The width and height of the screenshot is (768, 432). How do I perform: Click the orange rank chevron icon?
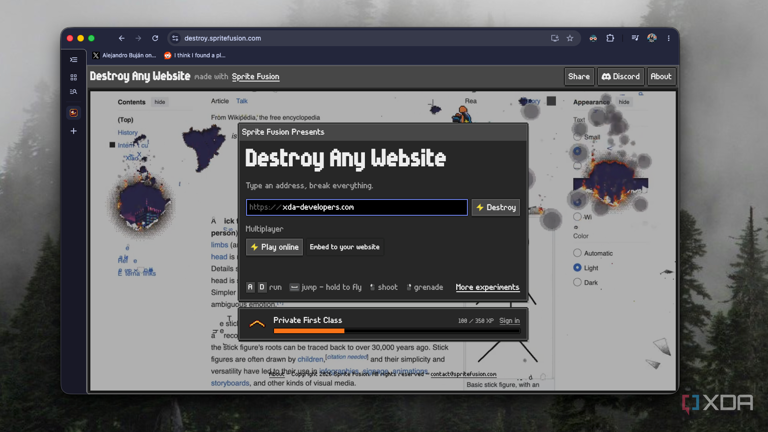tap(257, 324)
